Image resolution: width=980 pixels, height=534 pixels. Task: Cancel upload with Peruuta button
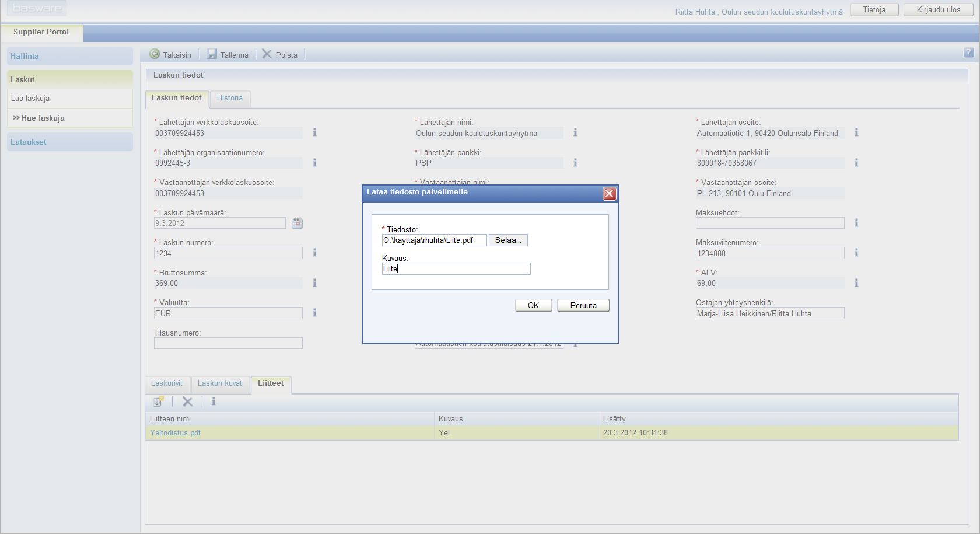[x=583, y=305]
